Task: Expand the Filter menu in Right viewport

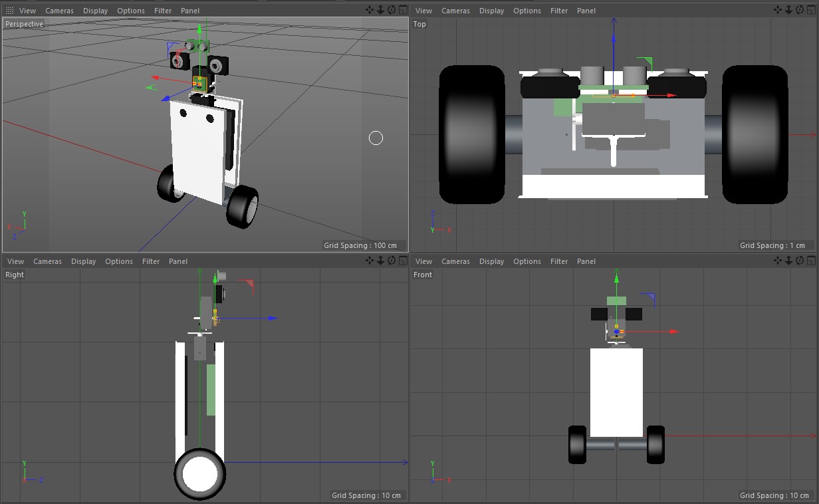Action: [x=151, y=261]
